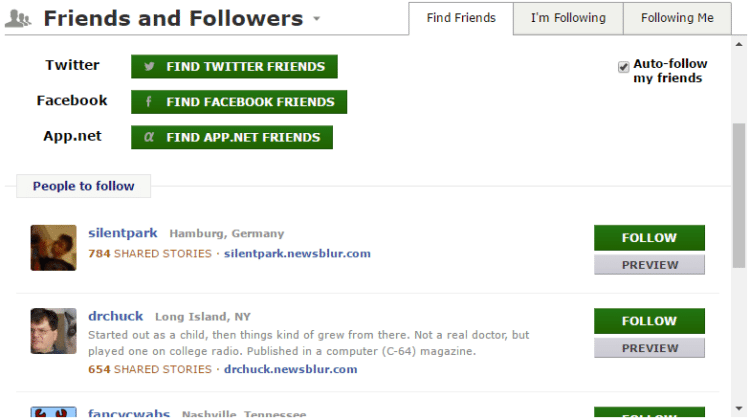Preview silentpark's blurblog
750x420 pixels.
649,265
